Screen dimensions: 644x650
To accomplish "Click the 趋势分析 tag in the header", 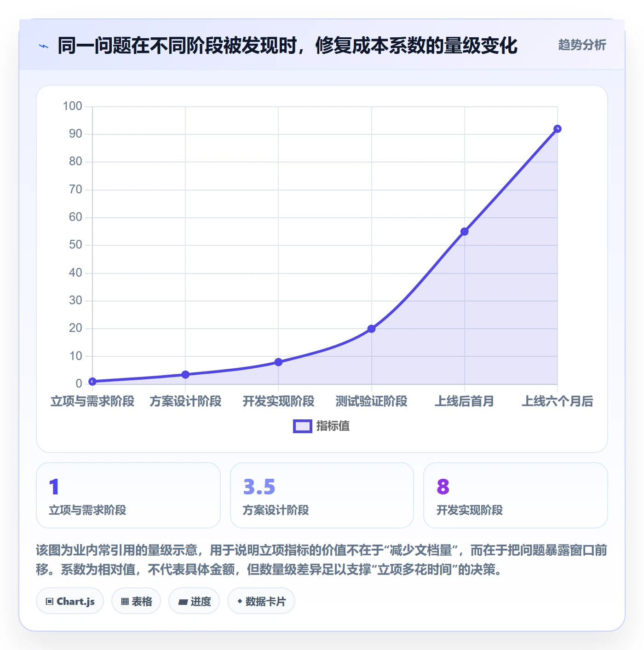I will (x=582, y=45).
